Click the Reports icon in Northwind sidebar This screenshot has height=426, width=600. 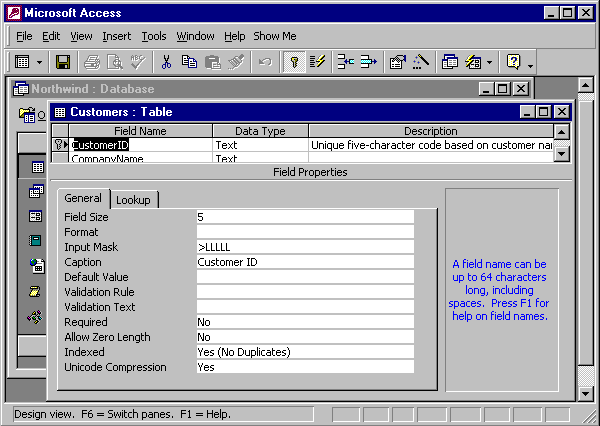click(x=35, y=241)
